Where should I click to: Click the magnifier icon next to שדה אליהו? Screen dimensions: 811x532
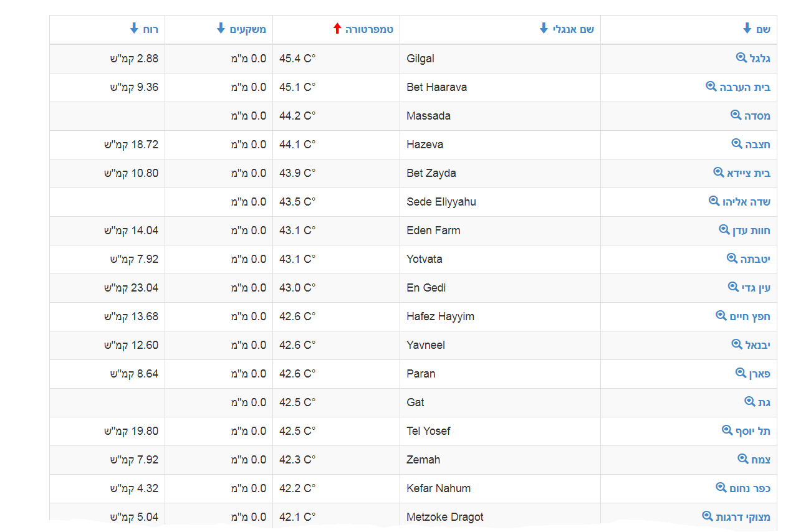(x=714, y=201)
